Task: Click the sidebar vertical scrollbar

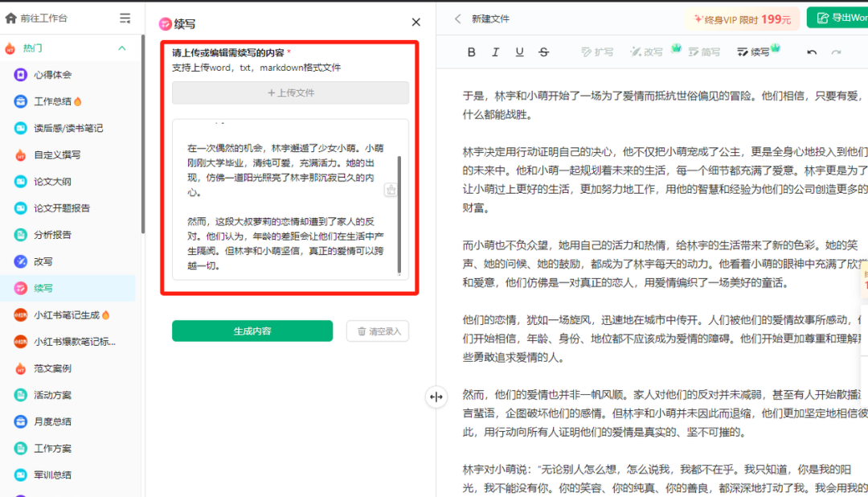Action: pyautogui.click(x=143, y=134)
